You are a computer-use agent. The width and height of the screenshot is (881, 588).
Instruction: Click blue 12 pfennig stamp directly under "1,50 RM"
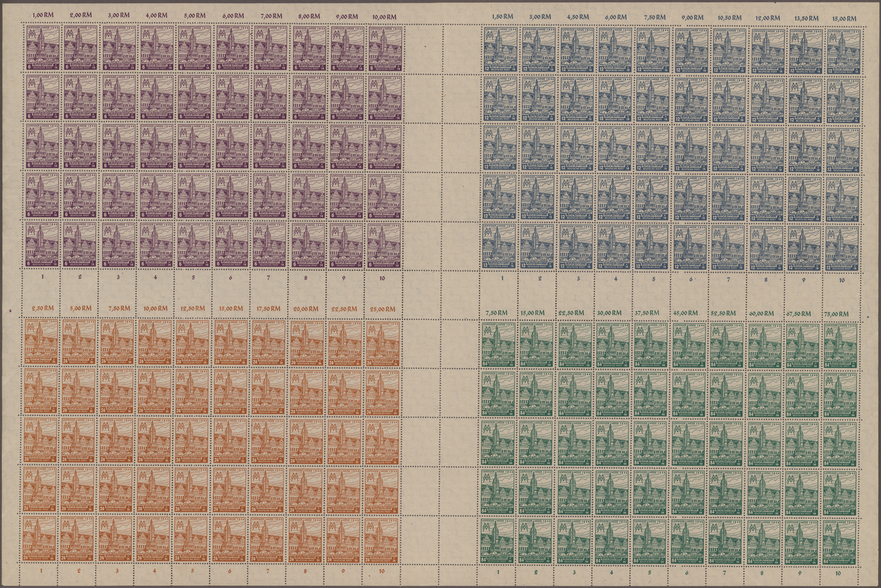coord(501,49)
